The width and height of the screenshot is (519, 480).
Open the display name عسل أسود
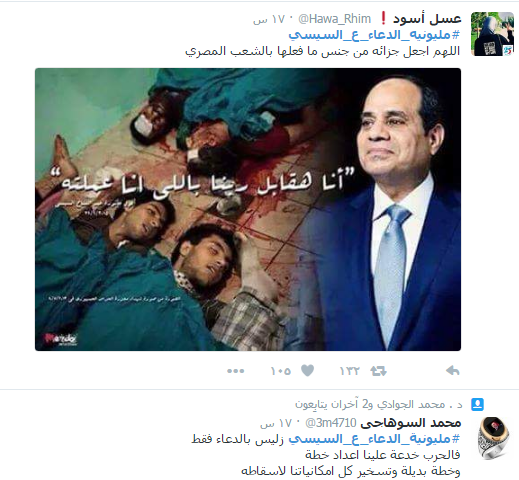(427, 19)
